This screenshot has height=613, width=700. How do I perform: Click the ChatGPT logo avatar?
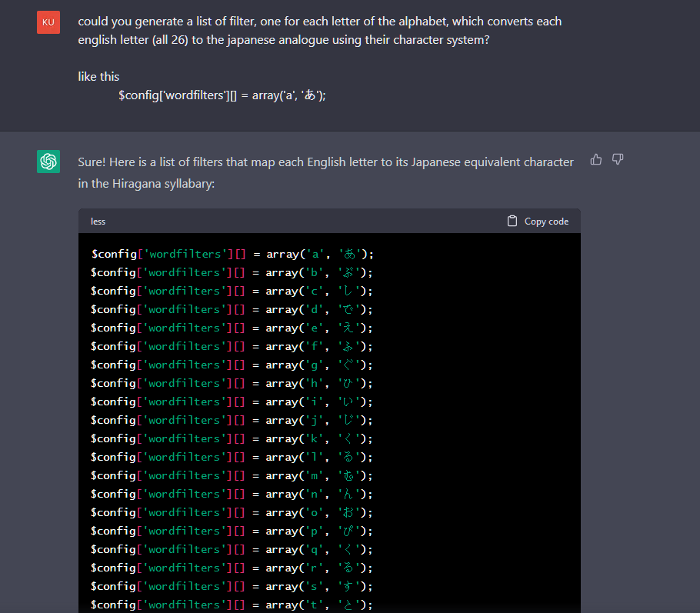point(48,162)
